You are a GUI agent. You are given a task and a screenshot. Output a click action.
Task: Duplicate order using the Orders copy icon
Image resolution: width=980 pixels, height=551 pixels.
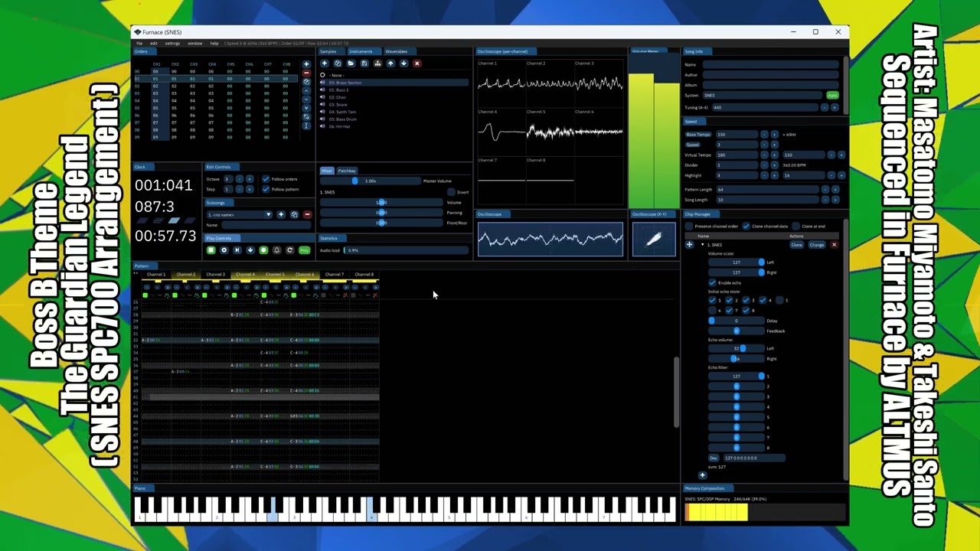tap(306, 82)
